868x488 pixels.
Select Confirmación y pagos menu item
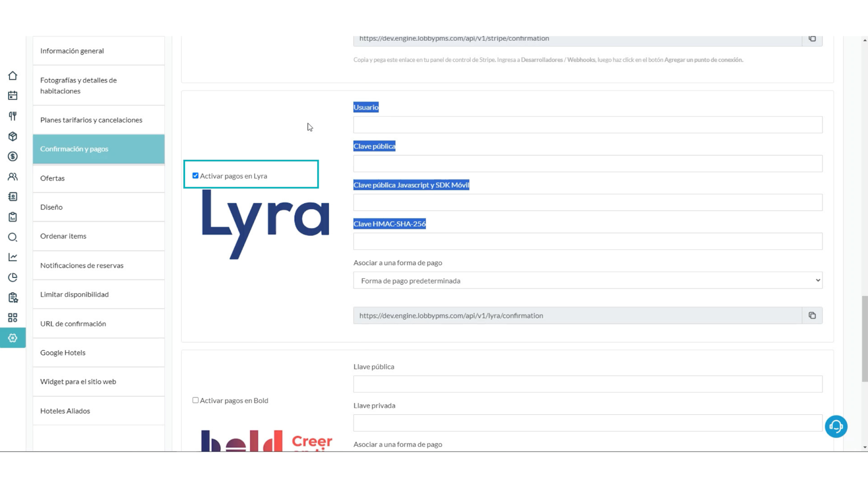tap(99, 149)
